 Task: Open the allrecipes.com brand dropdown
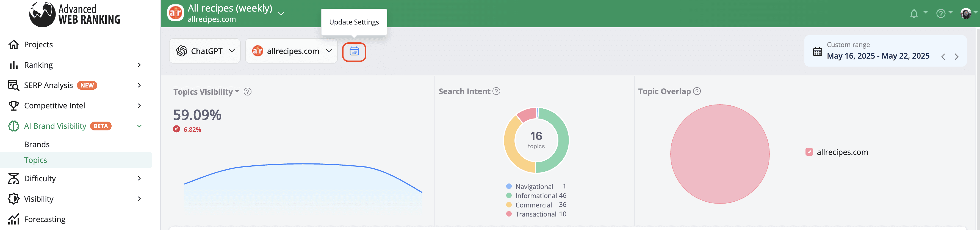(291, 51)
